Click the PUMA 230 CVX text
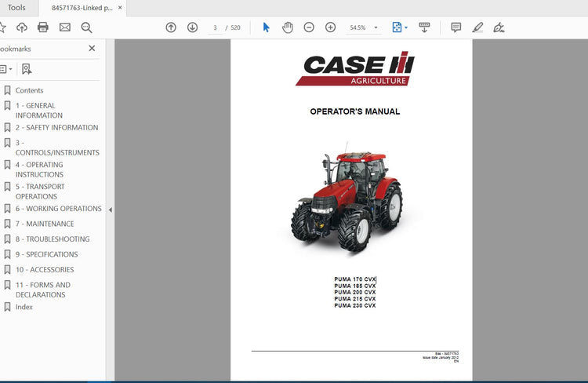Image resolution: width=588 pixels, height=383 pixels. (x=354, y=305)
